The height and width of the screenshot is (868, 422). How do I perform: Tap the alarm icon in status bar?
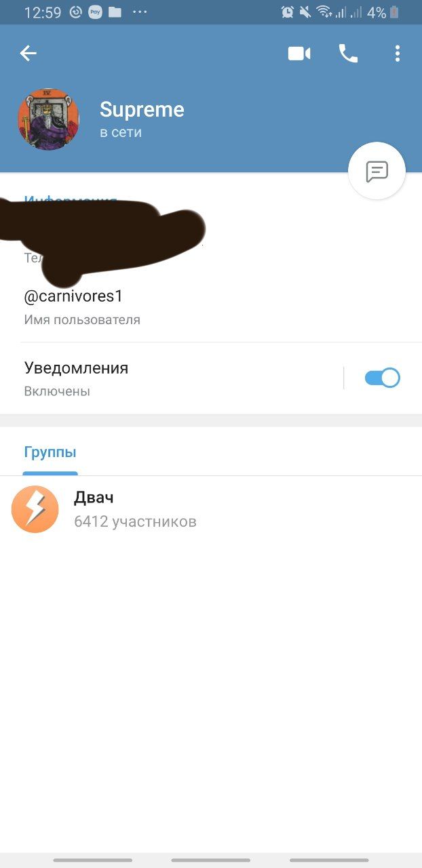pos(288,12)
